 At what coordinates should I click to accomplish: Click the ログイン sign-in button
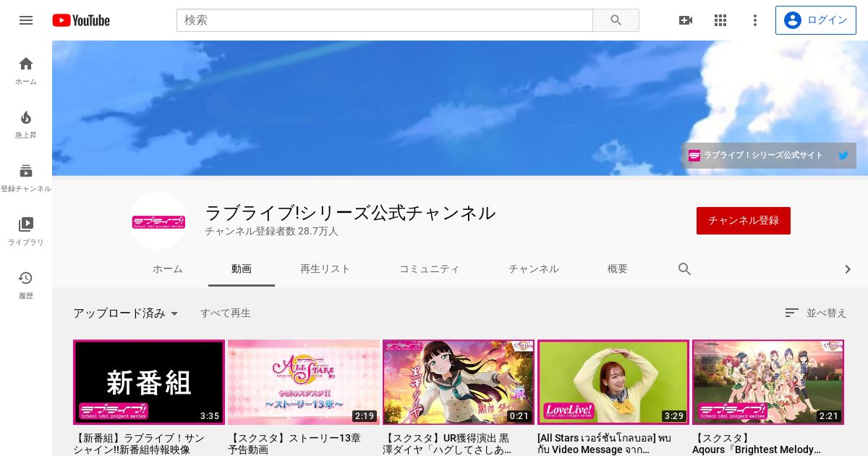point(816,20)
